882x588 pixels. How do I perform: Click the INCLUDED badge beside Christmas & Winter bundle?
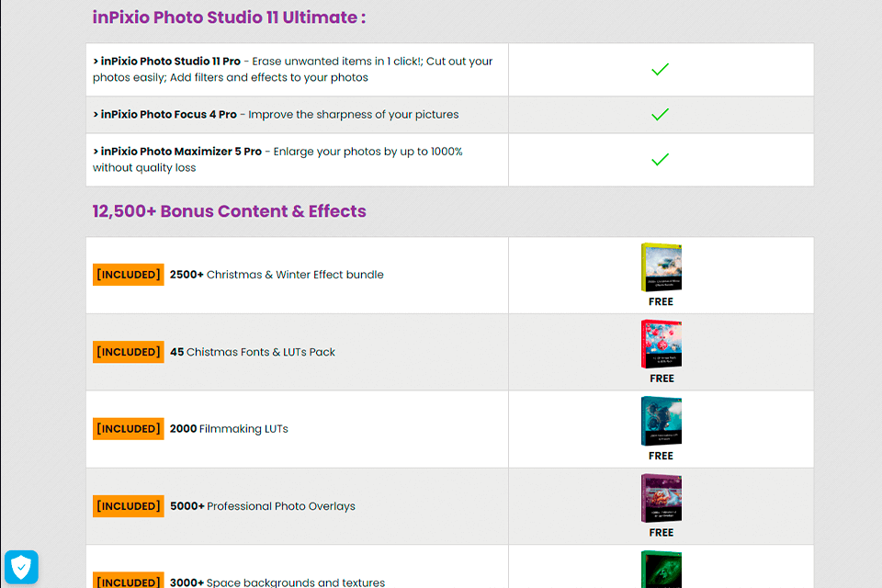tap(129, 275)
